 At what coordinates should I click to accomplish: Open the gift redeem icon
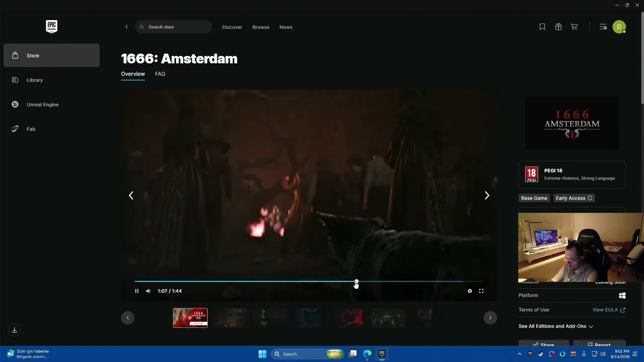coord(558,27)
